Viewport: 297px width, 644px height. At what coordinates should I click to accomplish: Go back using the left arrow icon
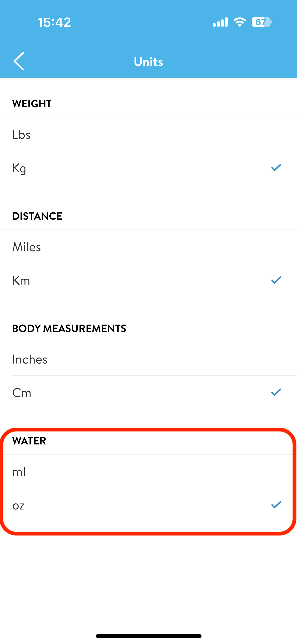pyautogui.click(x=19, y=61)
